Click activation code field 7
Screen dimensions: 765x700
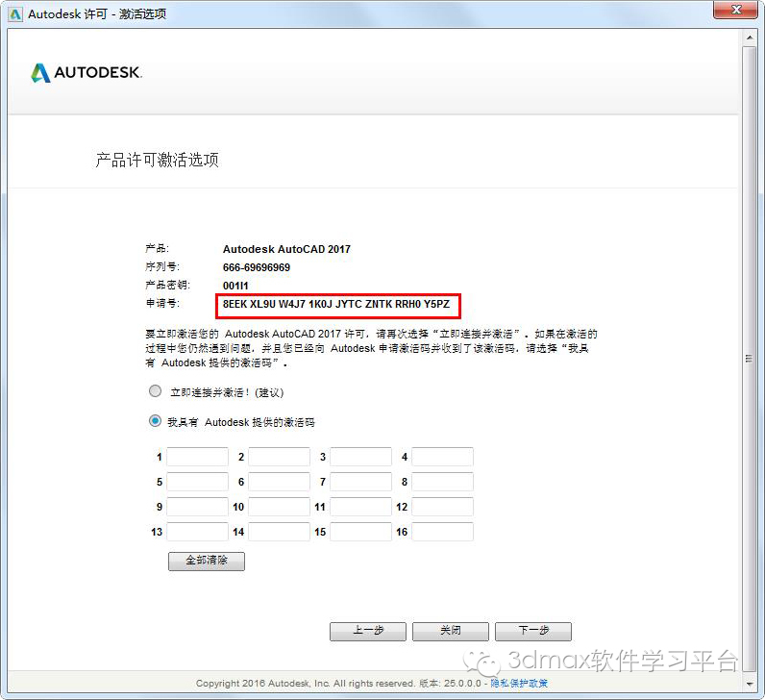pos(361,482)
